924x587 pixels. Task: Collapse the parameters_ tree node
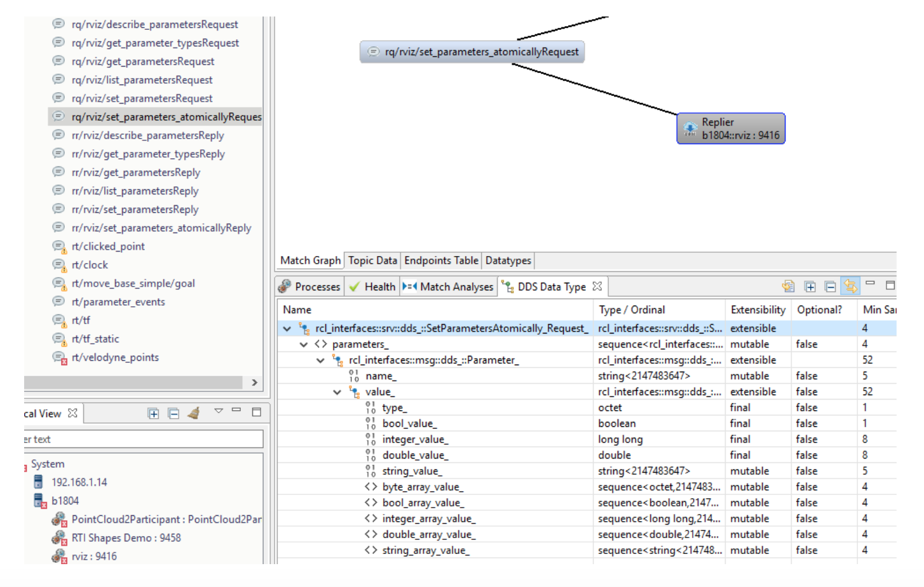tap(303, 344)
